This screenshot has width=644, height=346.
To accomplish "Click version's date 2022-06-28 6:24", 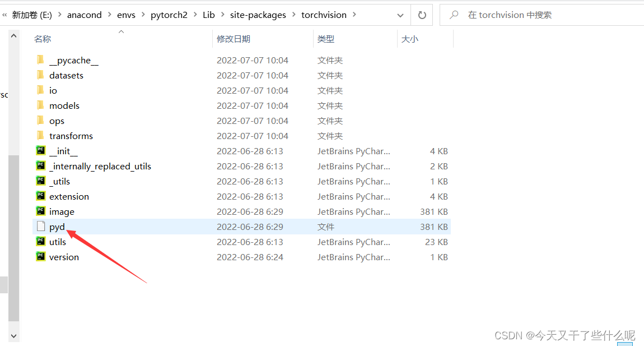I will click(250, 257).
